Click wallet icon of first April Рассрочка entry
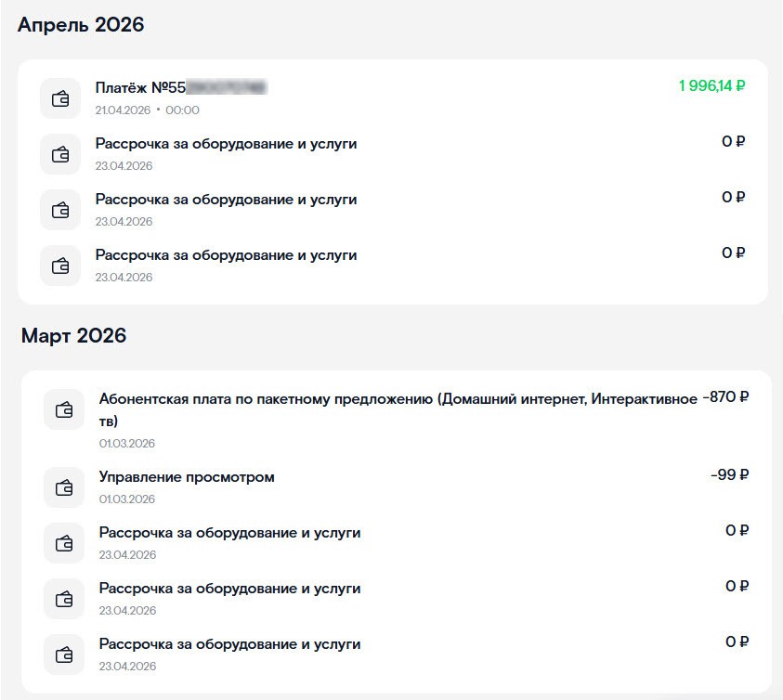 pyautogui.click(x=60, y=154)
